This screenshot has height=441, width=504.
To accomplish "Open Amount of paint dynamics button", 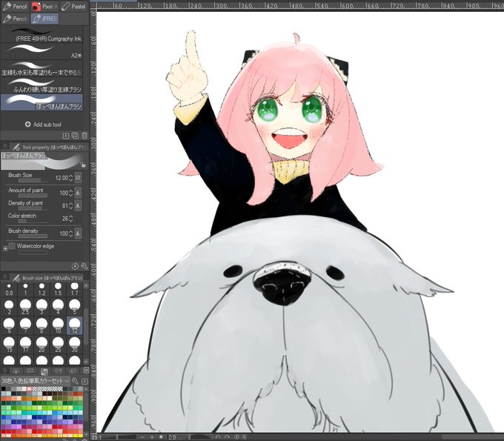I will click(78, 193).
